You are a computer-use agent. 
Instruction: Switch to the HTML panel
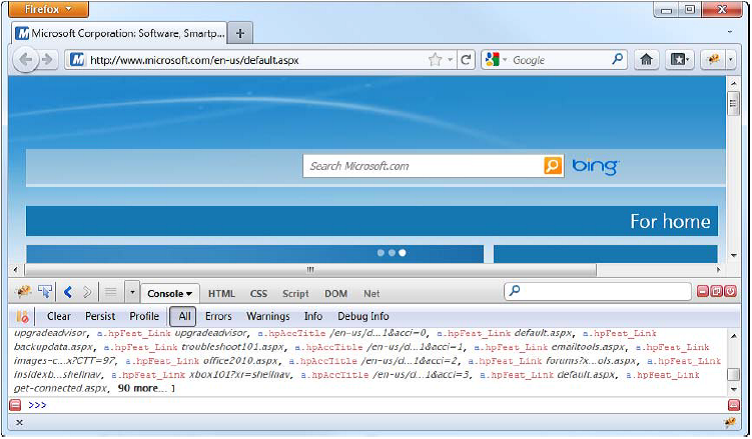(x=222, y=294)
